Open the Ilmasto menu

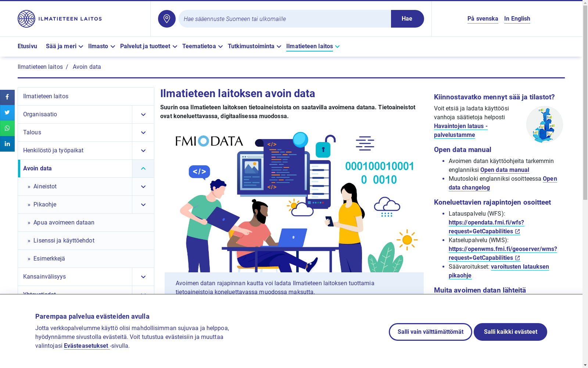tap(98, 46)
